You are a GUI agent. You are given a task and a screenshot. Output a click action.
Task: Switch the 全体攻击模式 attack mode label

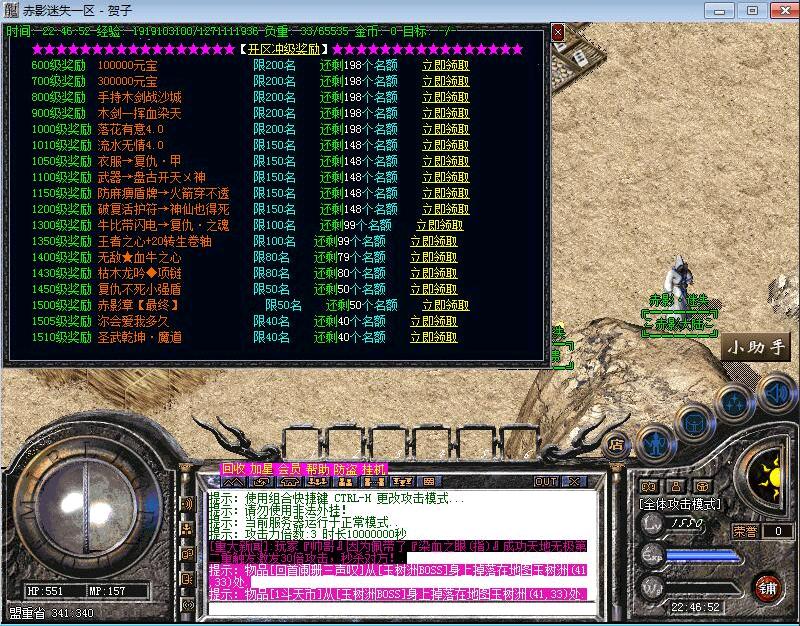pyautogui.click(x=680, y=504)
